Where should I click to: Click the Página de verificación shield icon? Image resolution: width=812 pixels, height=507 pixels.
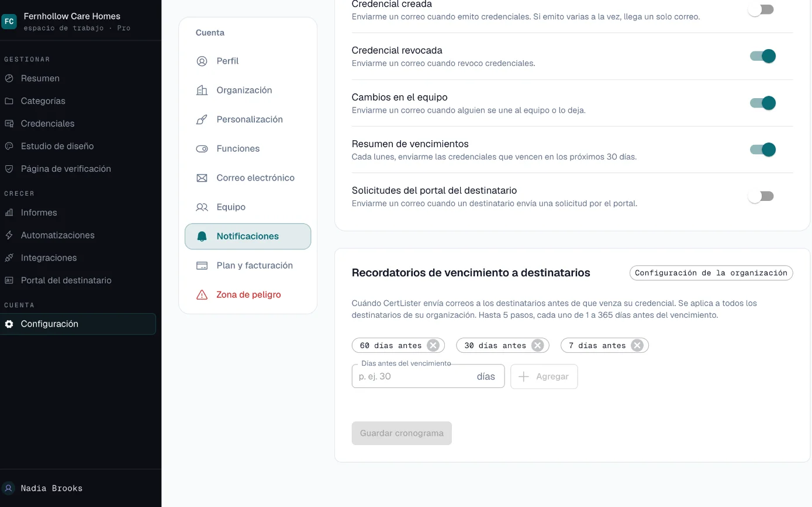9,169
